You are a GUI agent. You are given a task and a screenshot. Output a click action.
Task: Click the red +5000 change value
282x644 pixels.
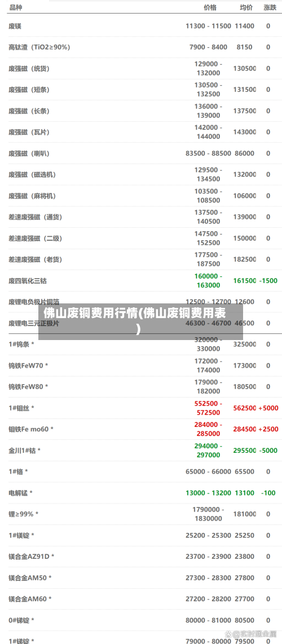pos(268,408)
